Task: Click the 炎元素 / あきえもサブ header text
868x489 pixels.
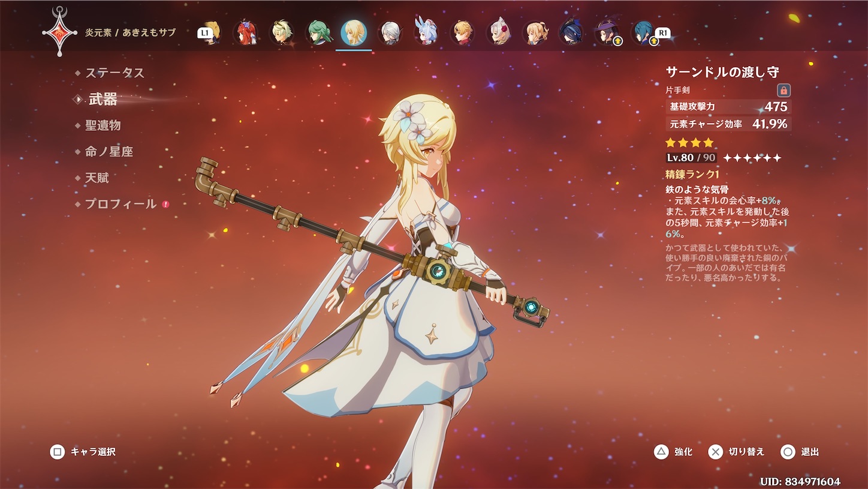Action: pyautogui.click(x=131, y=32)
